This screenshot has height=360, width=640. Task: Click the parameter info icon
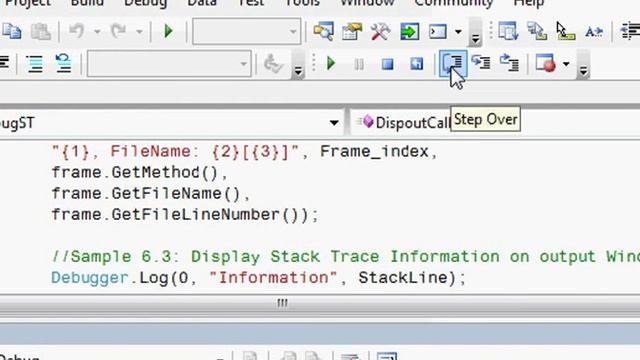[537, 31]
